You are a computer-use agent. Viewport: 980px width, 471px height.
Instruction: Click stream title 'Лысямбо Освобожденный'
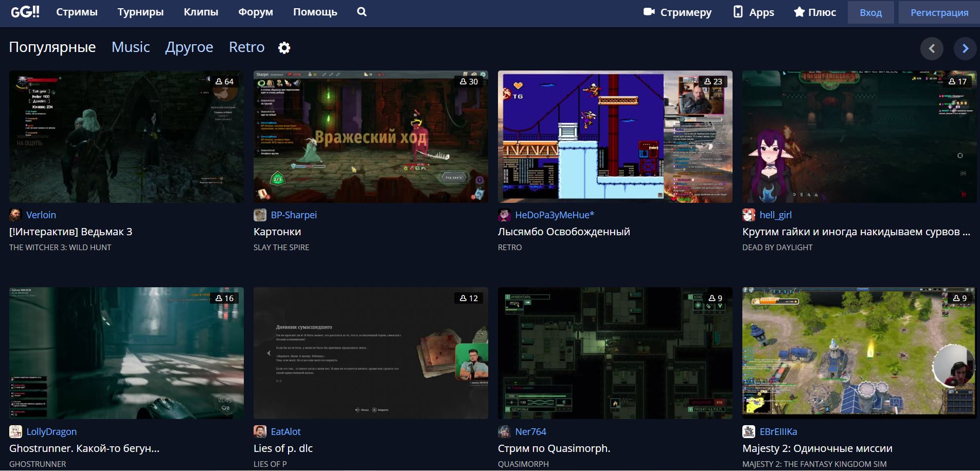coord(564,232)
